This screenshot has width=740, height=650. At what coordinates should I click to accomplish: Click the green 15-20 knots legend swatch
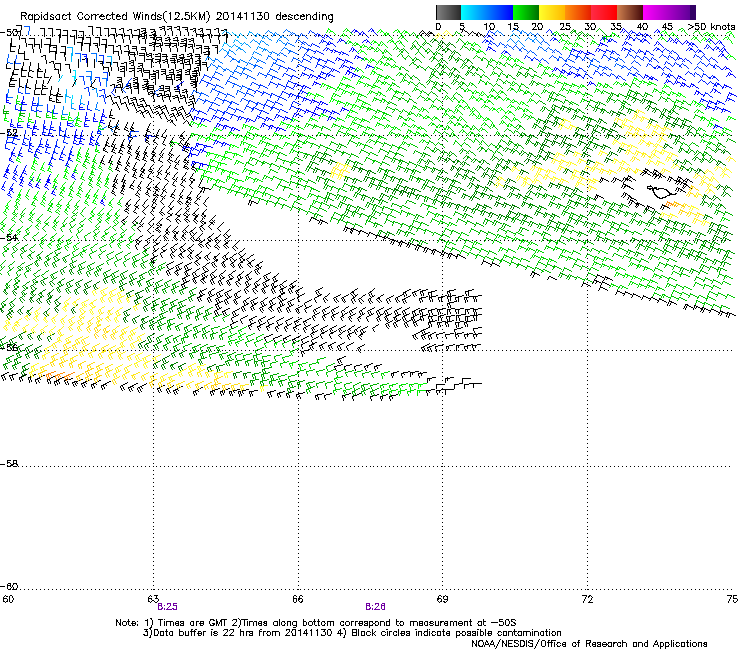526,12
